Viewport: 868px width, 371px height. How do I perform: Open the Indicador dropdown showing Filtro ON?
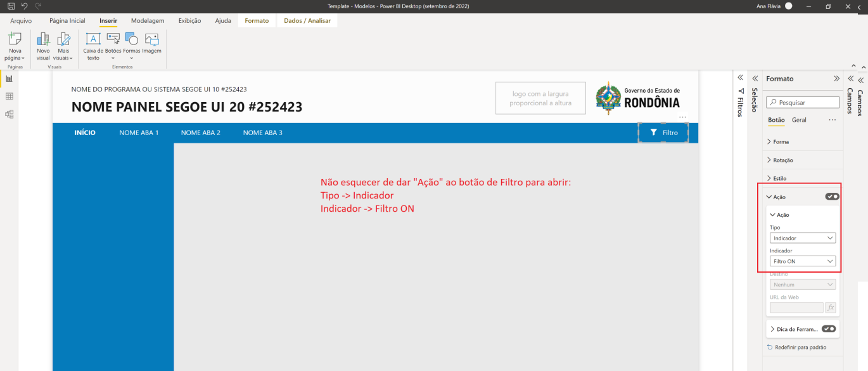click(x=803, y=261)
